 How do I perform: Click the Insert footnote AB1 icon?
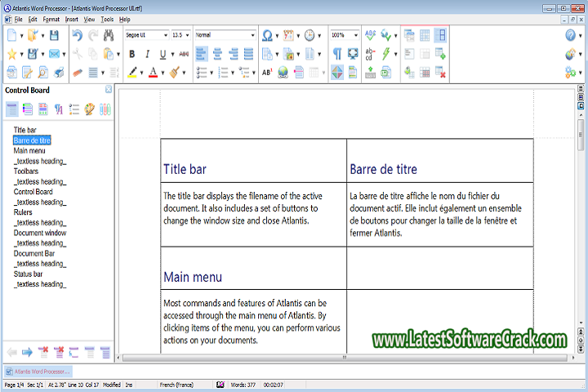pos(267,72)
